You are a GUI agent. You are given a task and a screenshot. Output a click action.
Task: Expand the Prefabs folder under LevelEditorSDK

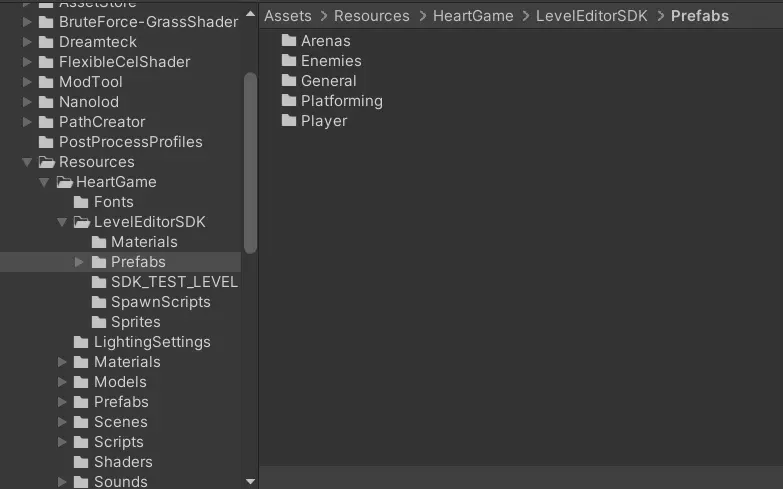click(x=80, y=262)
